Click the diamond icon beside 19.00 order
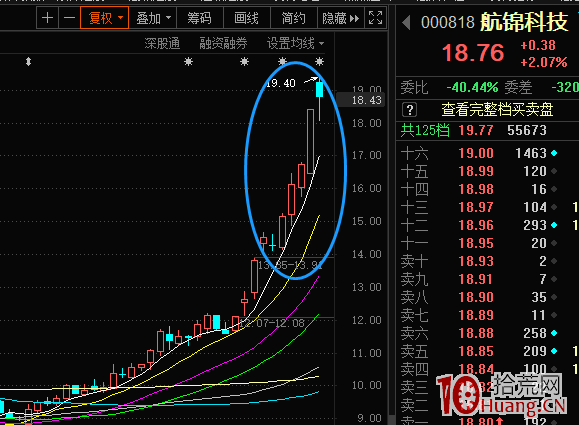This screenshot has height=425, width=579. 554,153
